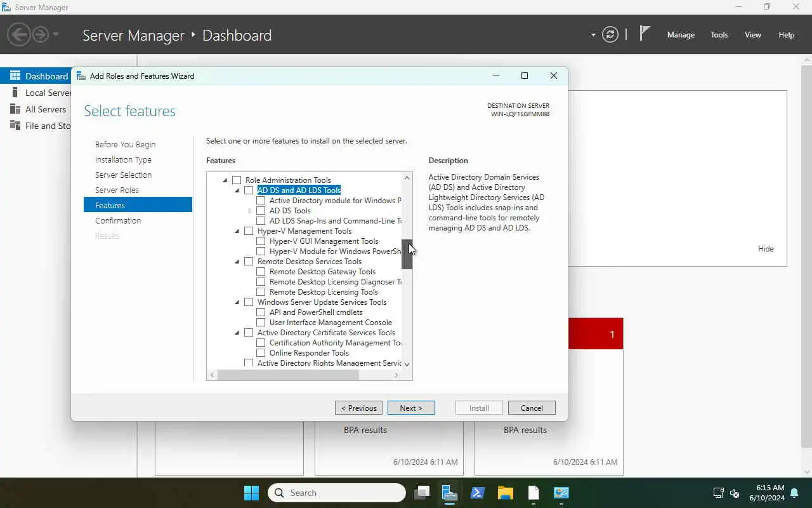Open Task View in the taskbar

pyautogui.click(x=422, y=493)
